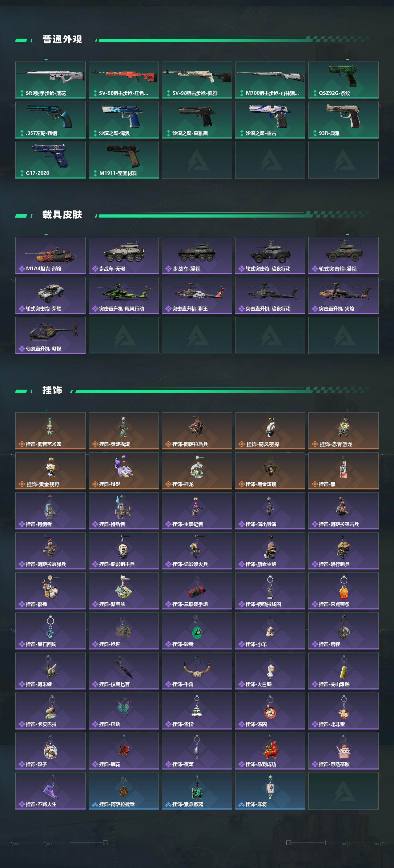Pick the G17-2026 pistol skin
Screen dimensions: 394x868
pos(50,160)
